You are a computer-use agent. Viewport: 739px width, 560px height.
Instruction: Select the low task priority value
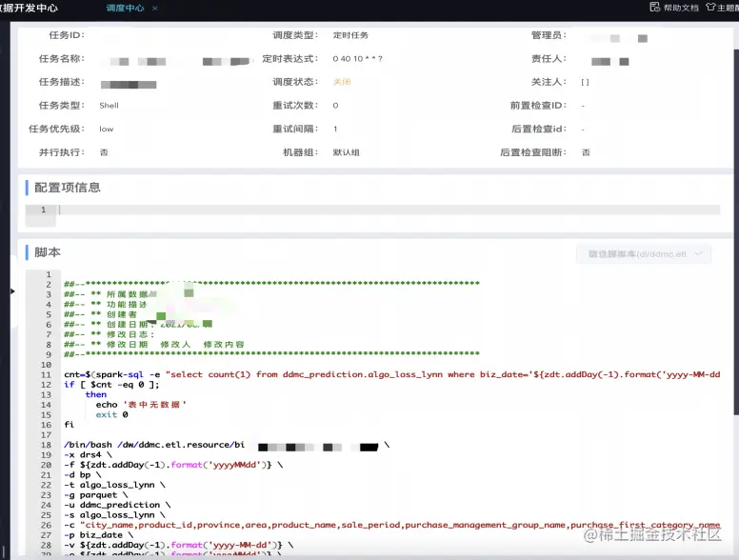click(106, 130)
